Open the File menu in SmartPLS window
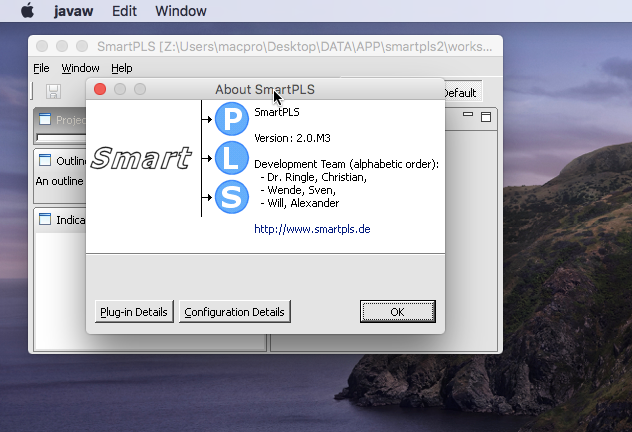 [x=41, y=68]
